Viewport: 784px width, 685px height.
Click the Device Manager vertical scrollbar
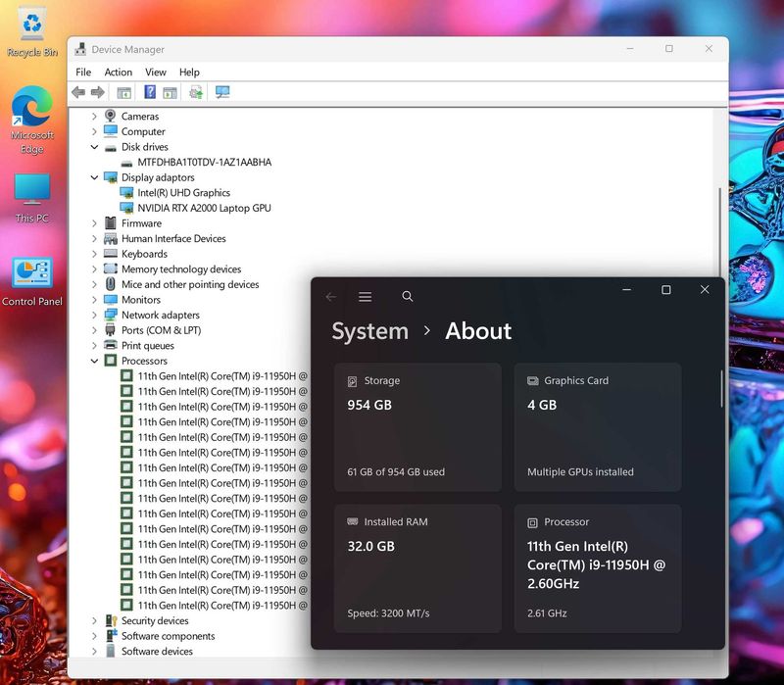coord(720,230)
